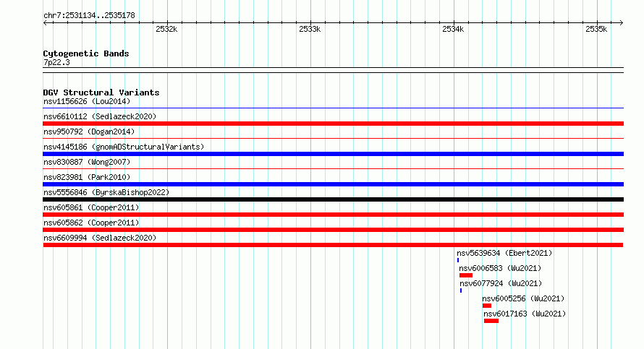Select the nsv605861 (Cooper2011) variant label
Viewport: 644px width, 349px height.
[x=91, y=207]
